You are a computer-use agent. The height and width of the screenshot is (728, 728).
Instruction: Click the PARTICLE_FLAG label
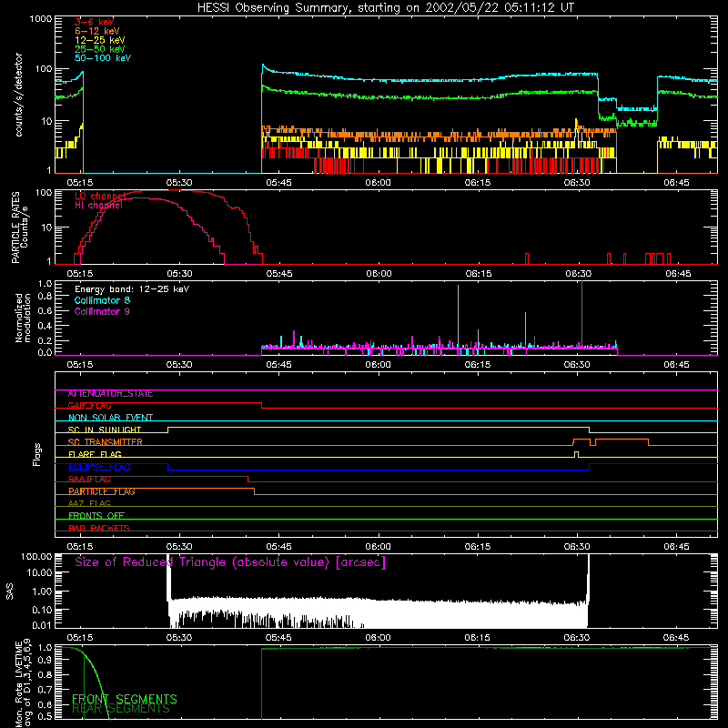pyautogui.click(x=102, y=491)
